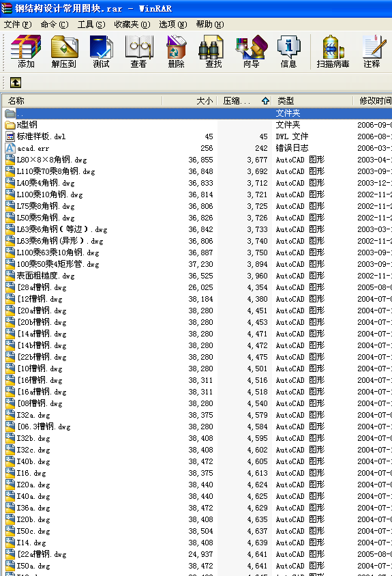Image resolution: width=392 pixels, height=576 pixels.
Task: Click icon of I14.dwg
Action: click(10, 543)
